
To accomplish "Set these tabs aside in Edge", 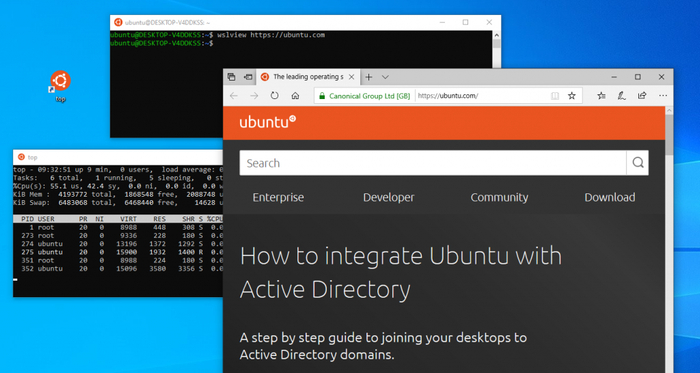I will [x=248, y=77].
